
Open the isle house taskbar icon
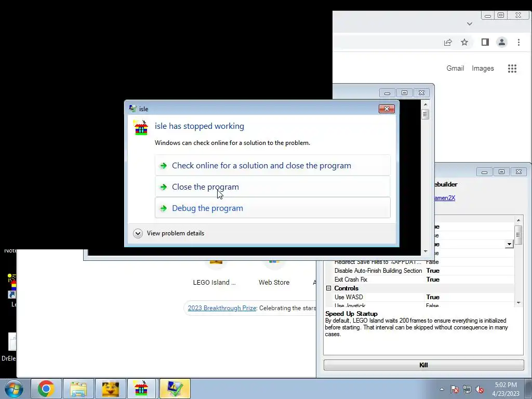coord(141,389)
